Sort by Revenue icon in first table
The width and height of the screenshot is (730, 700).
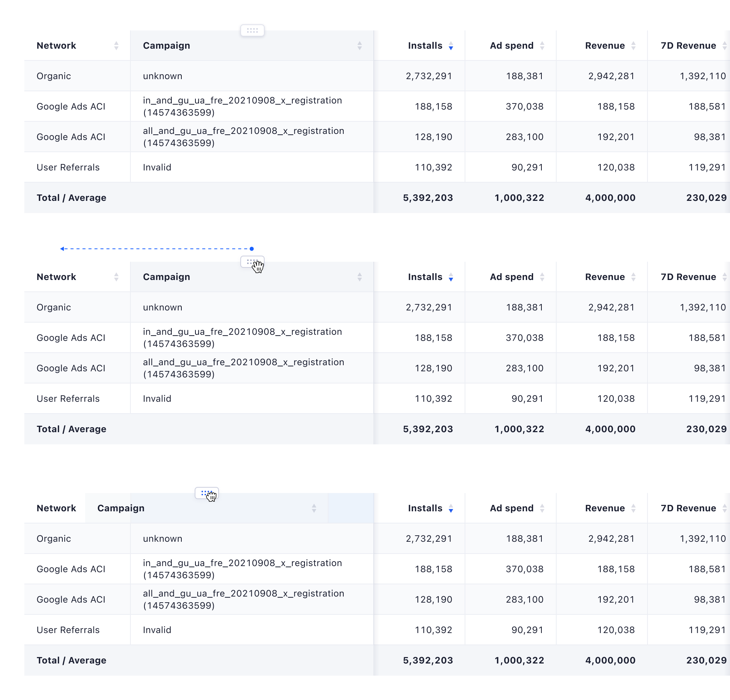coord(633,46)
